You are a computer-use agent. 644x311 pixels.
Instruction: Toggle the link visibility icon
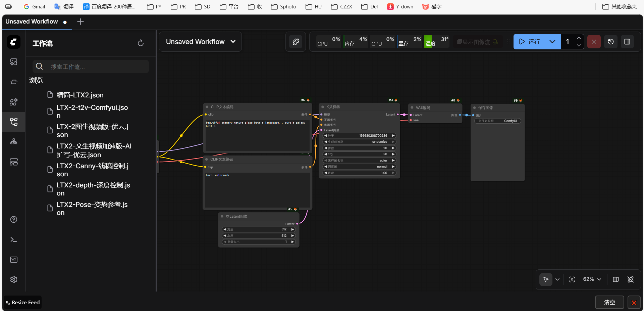point(631,279)
